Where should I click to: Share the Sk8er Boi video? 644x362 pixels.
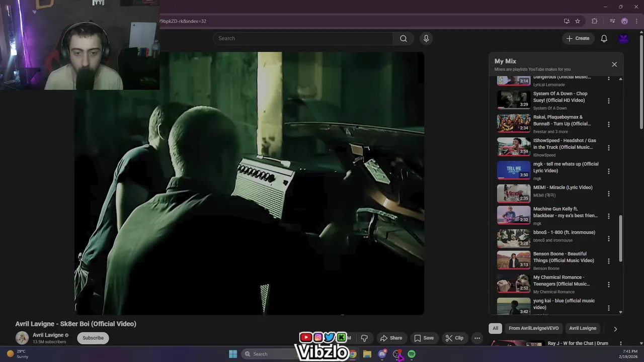tap(391, 338)
